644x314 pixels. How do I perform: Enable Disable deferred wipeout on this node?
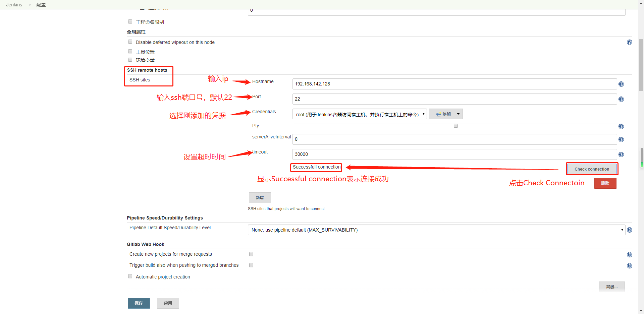[x=130, y=42]
